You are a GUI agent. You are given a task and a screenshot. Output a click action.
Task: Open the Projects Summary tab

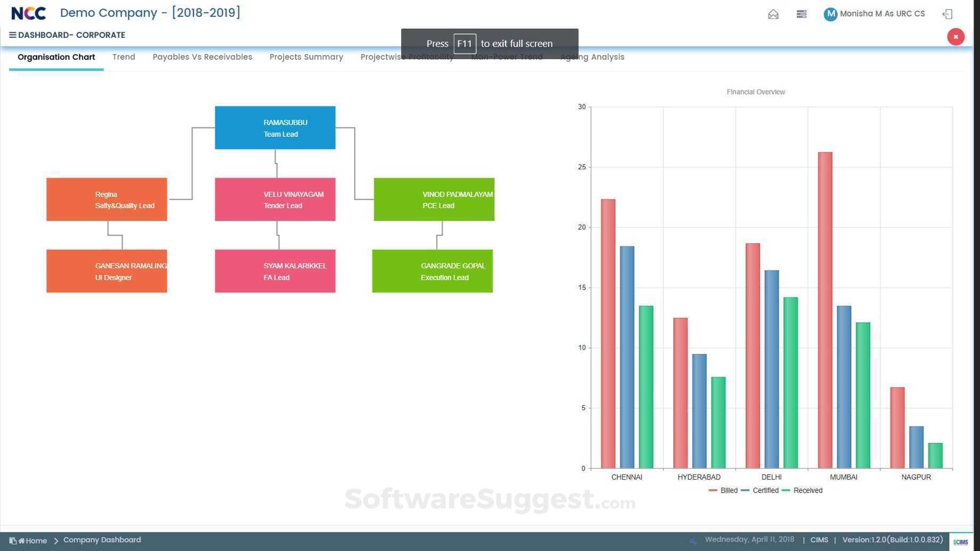pos(306,57)
